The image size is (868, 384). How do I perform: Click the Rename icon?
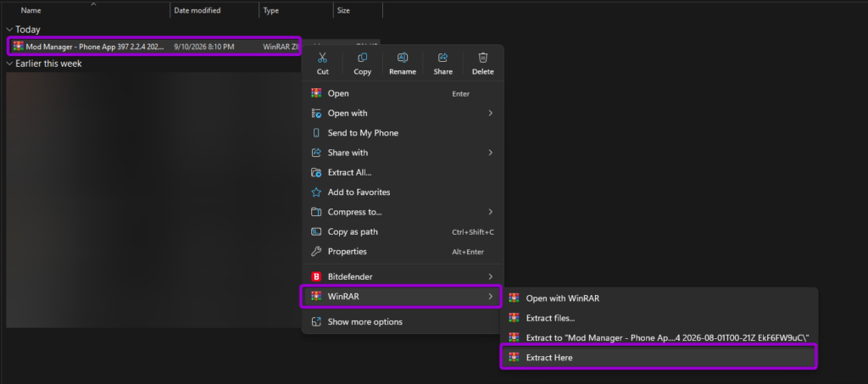click(403, 58)
